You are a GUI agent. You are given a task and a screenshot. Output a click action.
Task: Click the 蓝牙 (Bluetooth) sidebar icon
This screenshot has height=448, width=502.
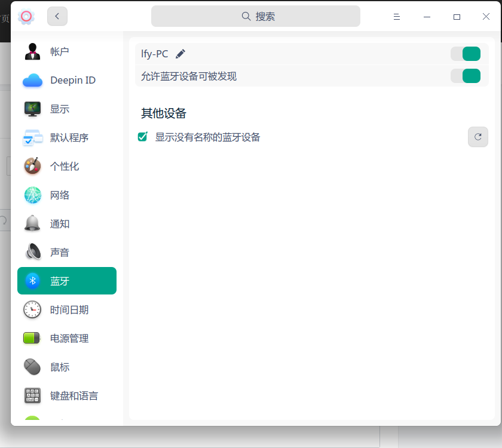32,281
